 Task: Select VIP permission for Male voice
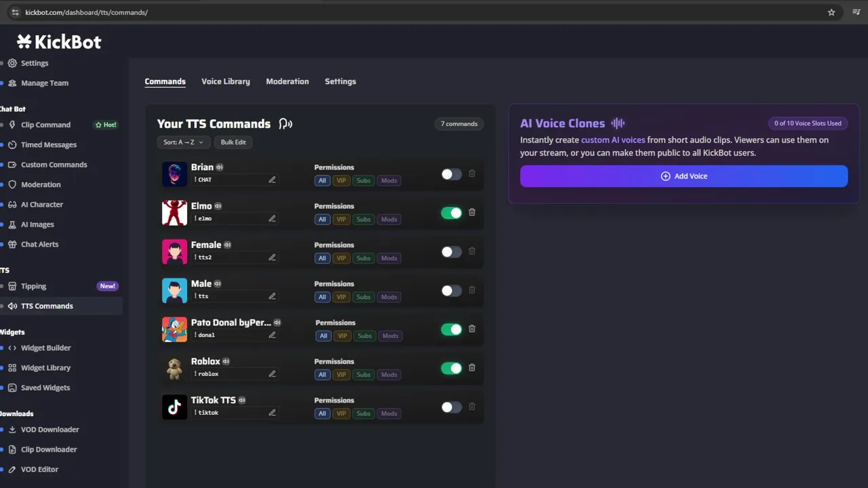tap(341, 297)
